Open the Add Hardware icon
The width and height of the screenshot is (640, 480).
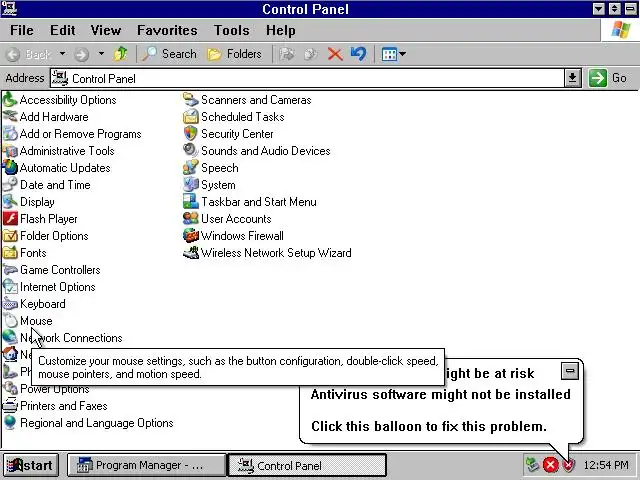tap(10, 117)
